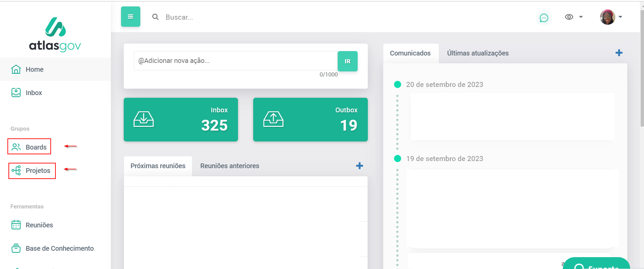Click the inbox download tray icon on card
The image size is (644, 269).
(144, 119)
